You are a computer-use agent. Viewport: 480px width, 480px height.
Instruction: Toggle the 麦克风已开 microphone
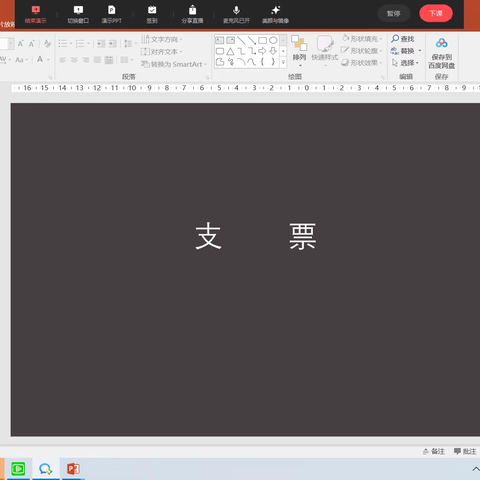pyautogui.click(x=236, y=10)
